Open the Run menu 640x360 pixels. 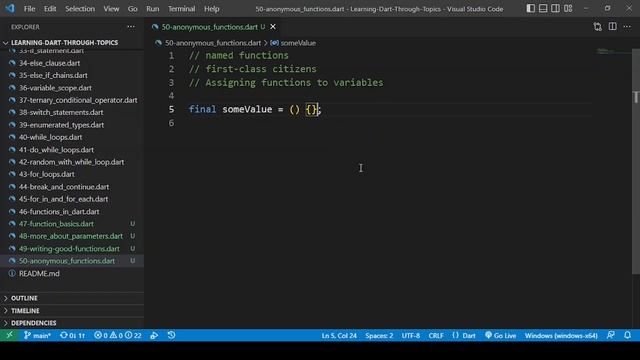[153, 9]
